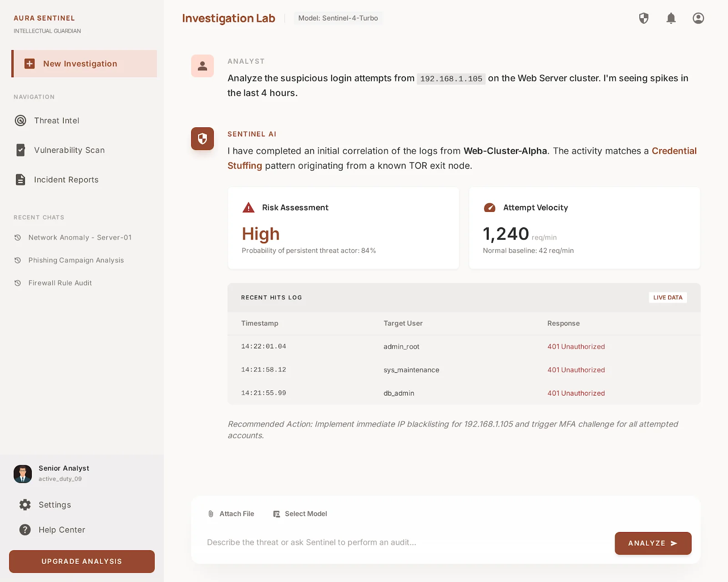Click the Model: Sentinel-4-Turbo badge
This screenshot has height=582, width=728.
[x=338, y=18]
